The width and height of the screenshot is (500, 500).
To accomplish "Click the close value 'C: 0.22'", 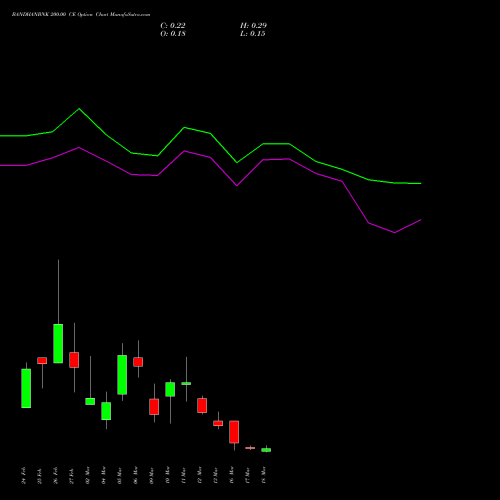I will tap(173, 26).
